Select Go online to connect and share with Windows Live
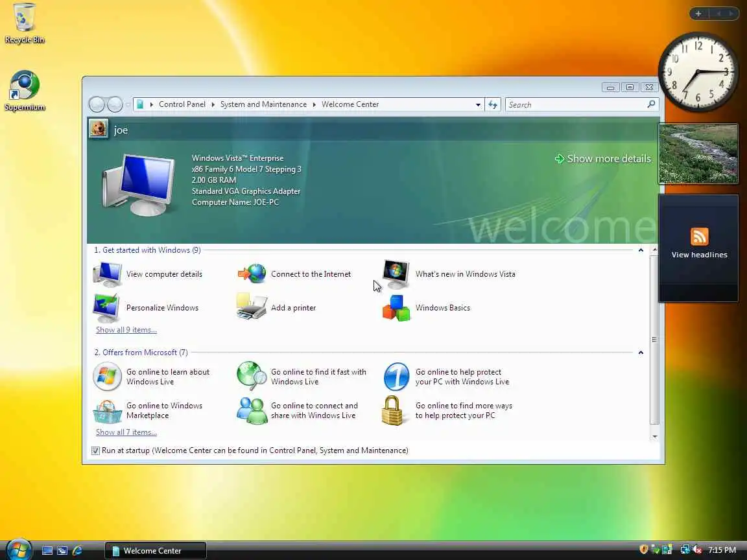Image resolution: width=747 pixels, height=560 pixels. 297,410
